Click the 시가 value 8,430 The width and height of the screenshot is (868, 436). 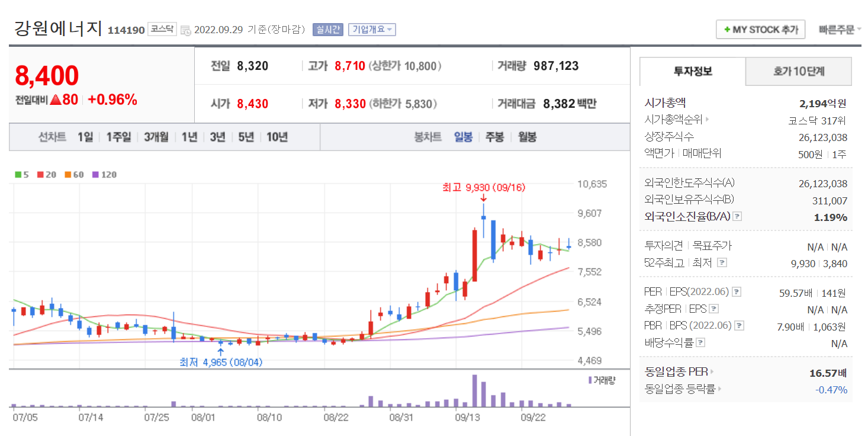pyautogui.click(x=252, y=104)
